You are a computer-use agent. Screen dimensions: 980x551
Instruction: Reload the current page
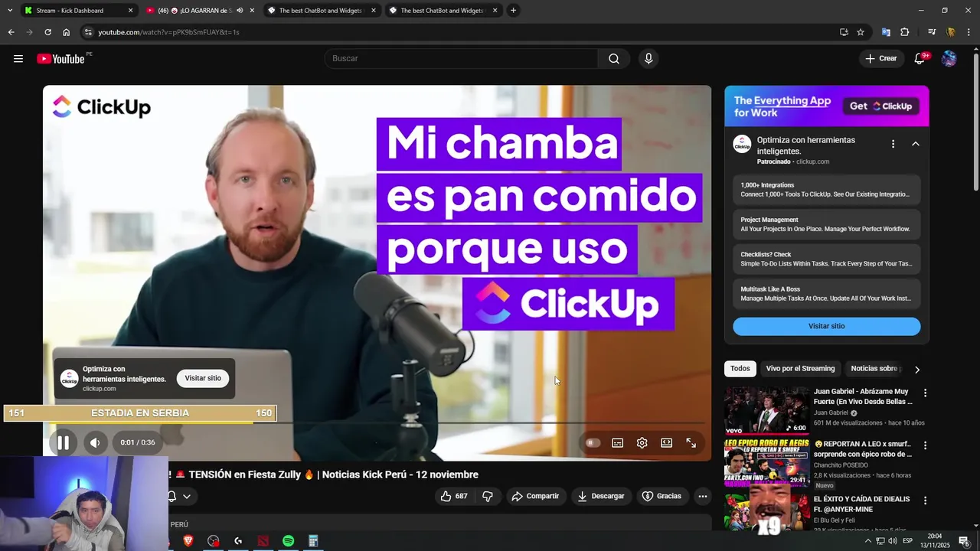coord(47,32)
